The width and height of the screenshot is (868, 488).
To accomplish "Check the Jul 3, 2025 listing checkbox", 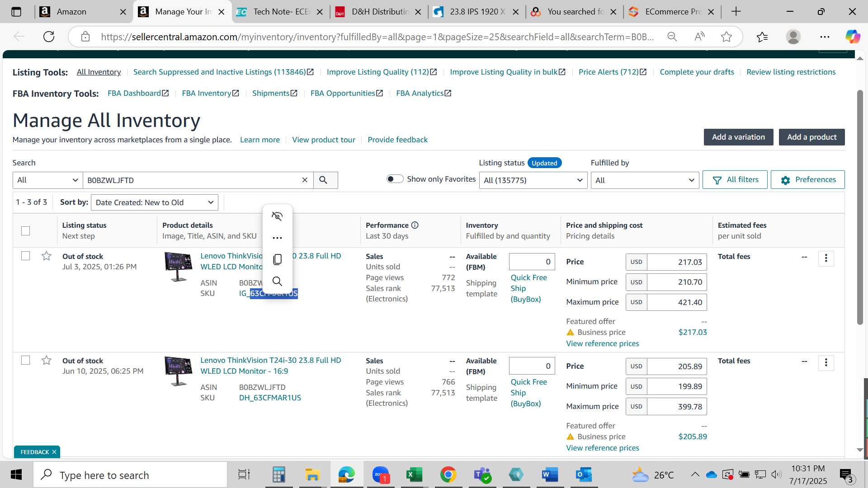I will [x=26, y=256].
